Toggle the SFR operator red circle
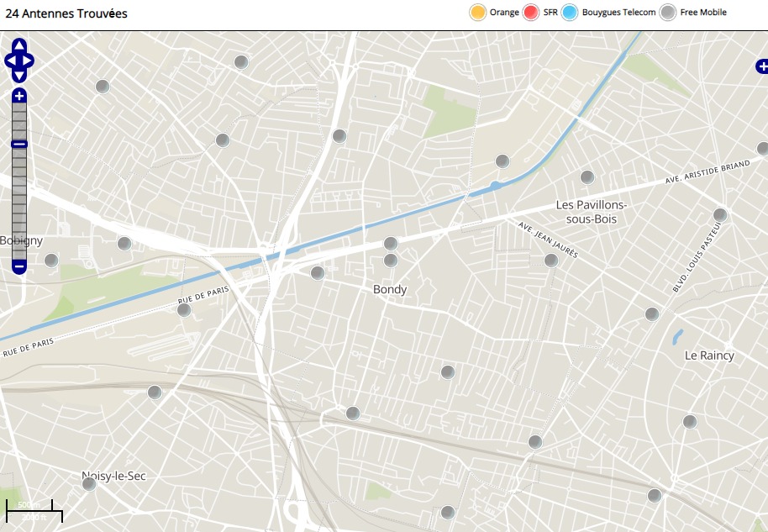Screen dimensions: 768x532 pyautogui.click(x=530, y=13)
